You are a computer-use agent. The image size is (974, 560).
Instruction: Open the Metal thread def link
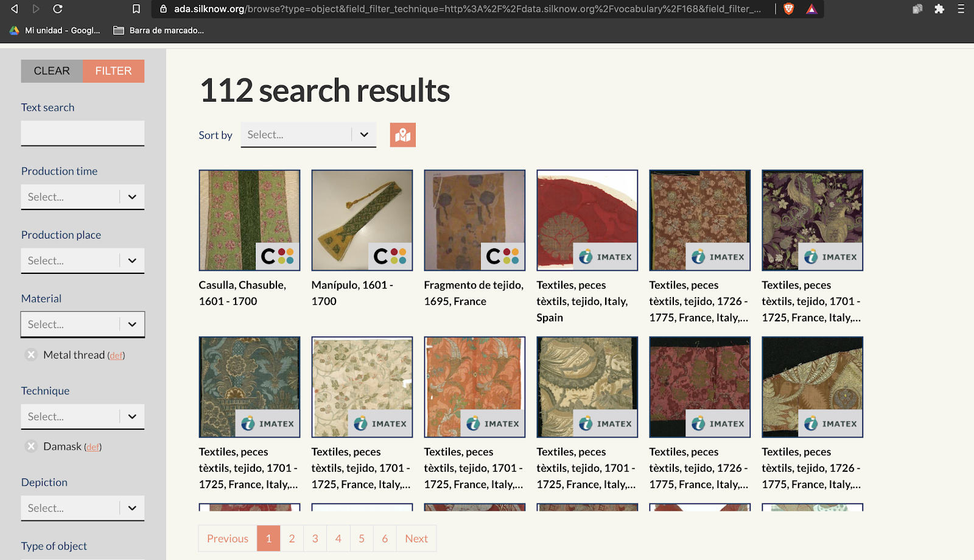point(116,355)
